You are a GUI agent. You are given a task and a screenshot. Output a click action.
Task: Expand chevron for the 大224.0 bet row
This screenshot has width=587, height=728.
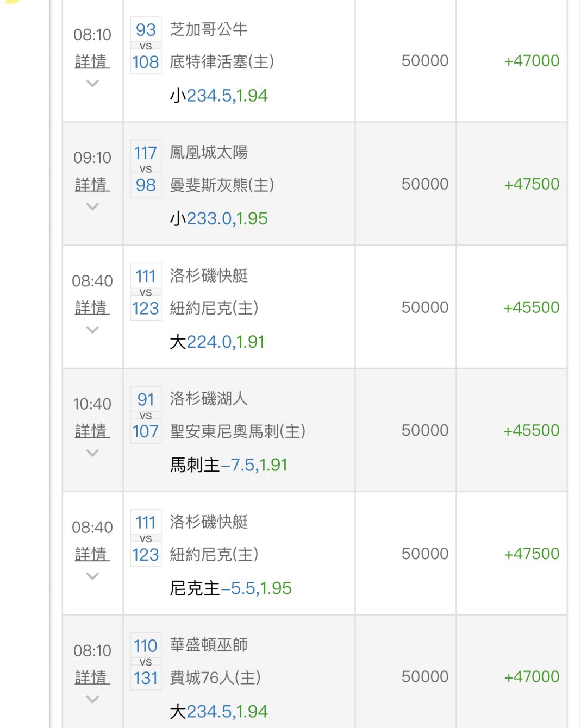pyautogui.click(x=92, y=330)
